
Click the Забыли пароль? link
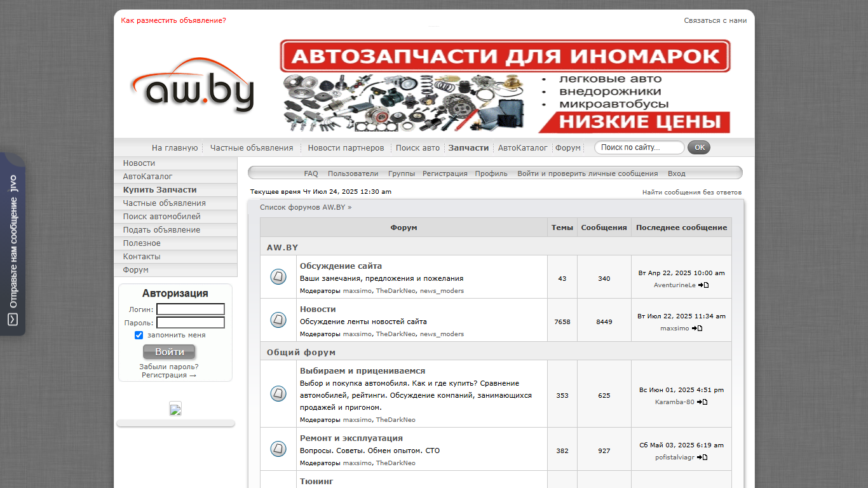click(169, 367)
